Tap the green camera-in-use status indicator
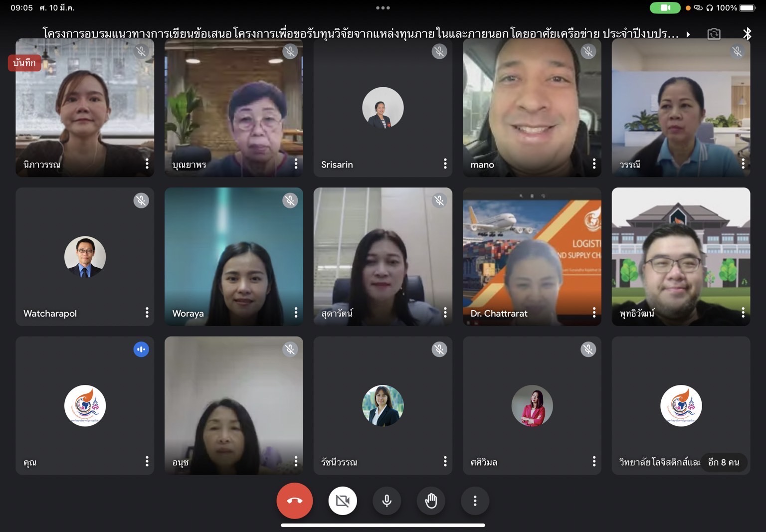766x532 pixels. [x=665, y=8]
